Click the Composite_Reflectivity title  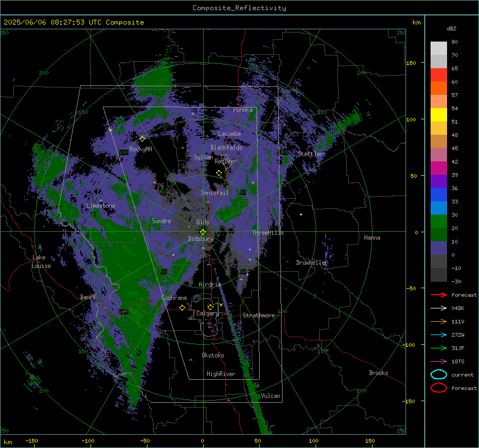coord(239,8)
